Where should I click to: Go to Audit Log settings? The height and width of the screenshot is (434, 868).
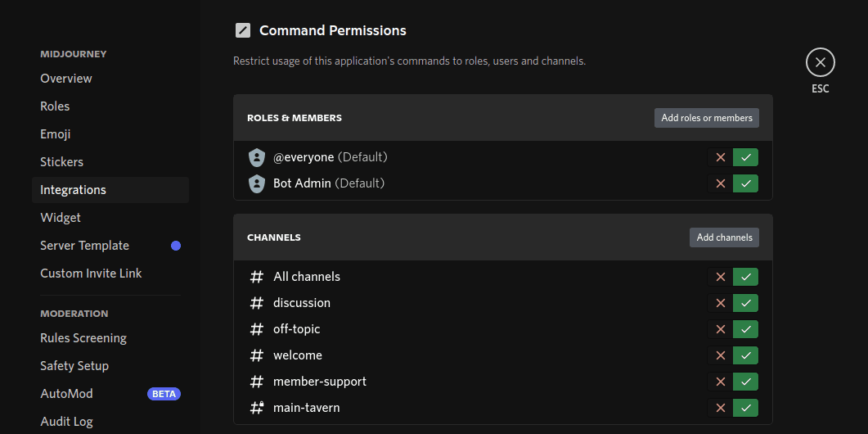66,422
